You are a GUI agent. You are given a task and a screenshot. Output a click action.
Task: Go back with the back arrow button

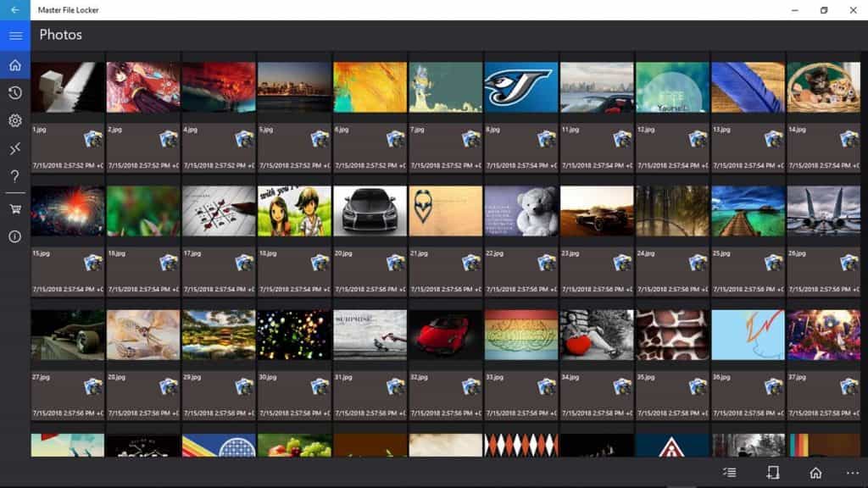[13, 10]
